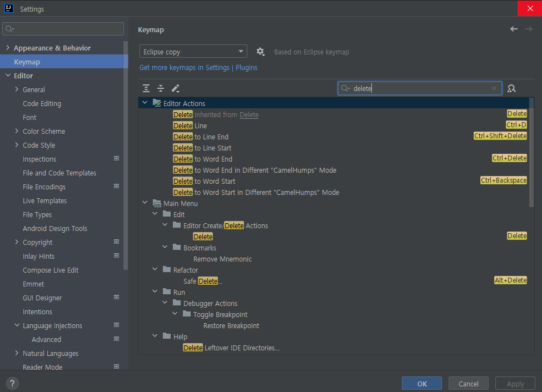Select Safe Delete... refactor action

tap(203, 281)
